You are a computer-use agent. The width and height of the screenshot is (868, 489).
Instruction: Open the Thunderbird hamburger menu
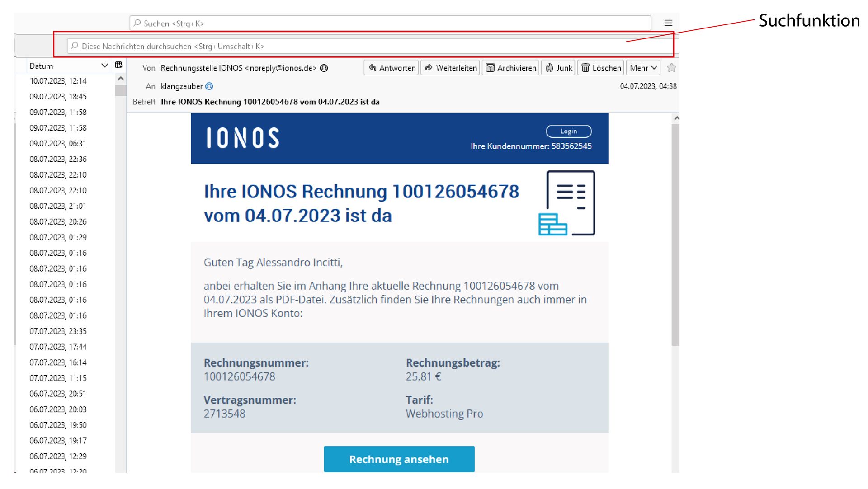pos(668,23)
